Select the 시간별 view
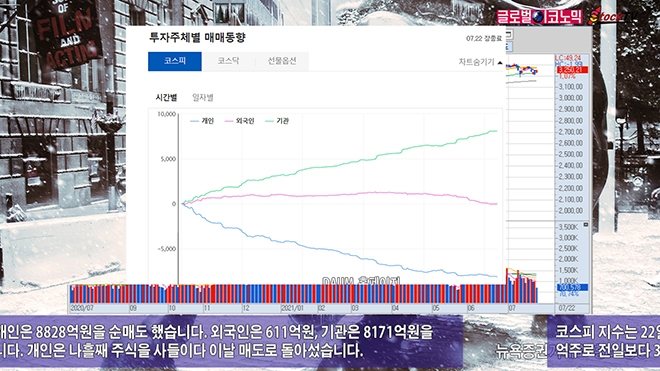660x371 pixels. pyautogui.click(x=166, y=98)
